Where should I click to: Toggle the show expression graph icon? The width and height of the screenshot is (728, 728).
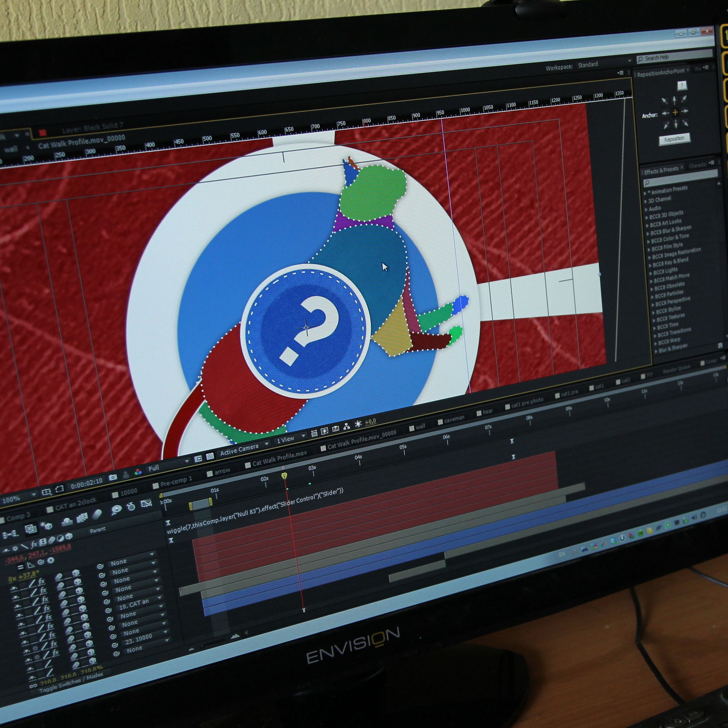click(x=31, y=564)
